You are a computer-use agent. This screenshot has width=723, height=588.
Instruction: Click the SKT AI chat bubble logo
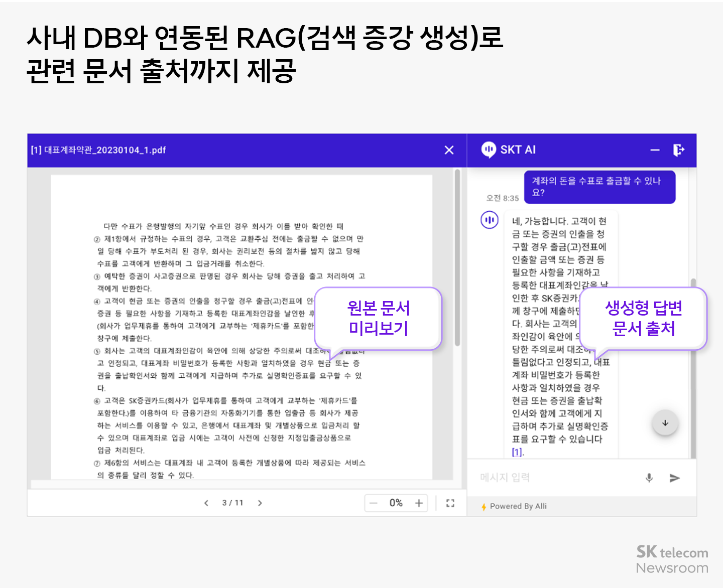coord(489,150)
